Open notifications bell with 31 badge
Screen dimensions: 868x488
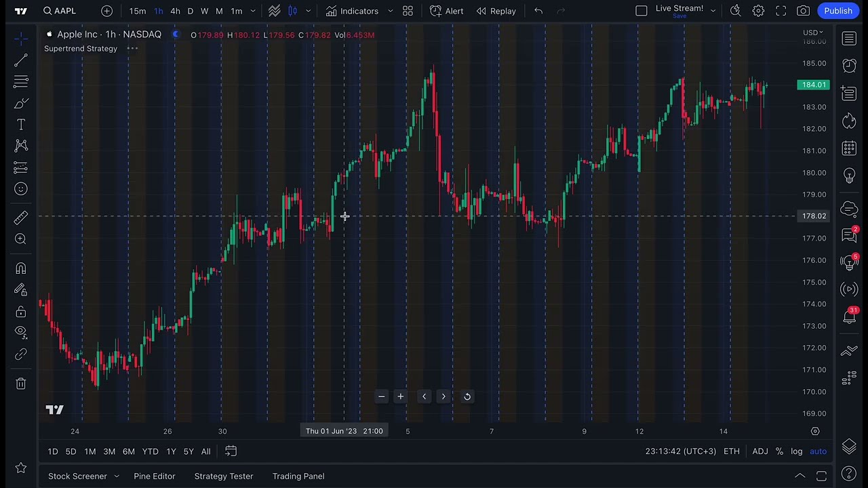[x=849, y=317]
